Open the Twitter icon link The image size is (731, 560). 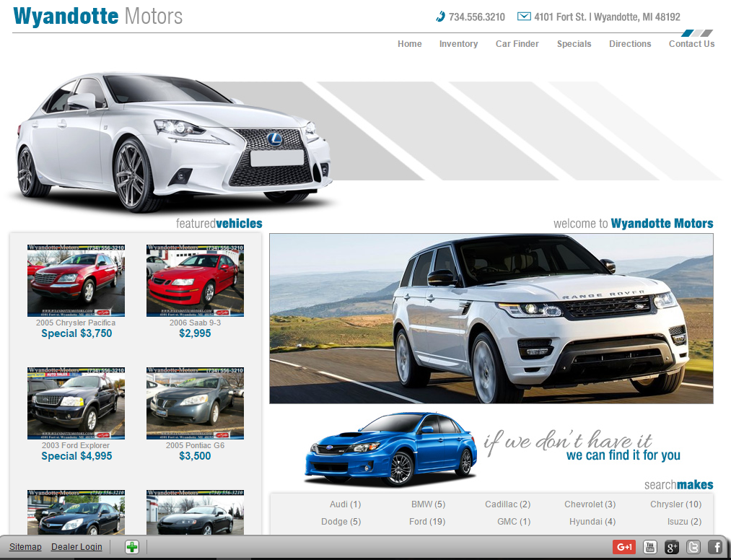[693, 547]
